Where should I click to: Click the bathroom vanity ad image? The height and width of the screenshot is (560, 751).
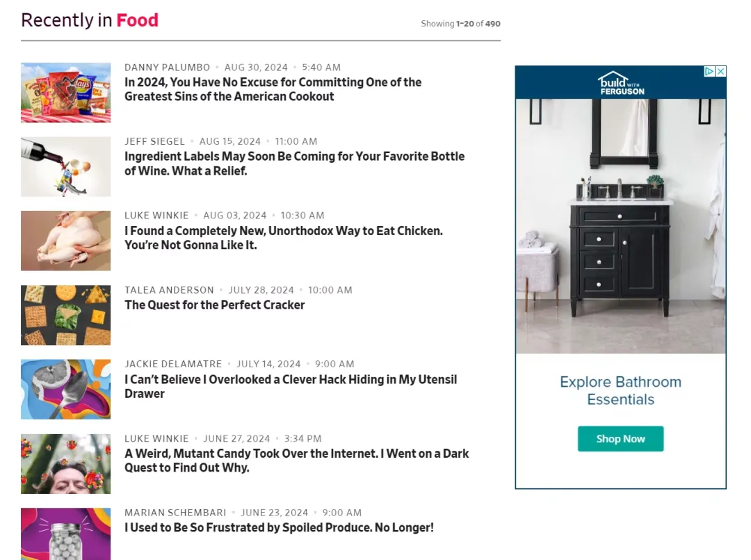(x=621, y=226)
